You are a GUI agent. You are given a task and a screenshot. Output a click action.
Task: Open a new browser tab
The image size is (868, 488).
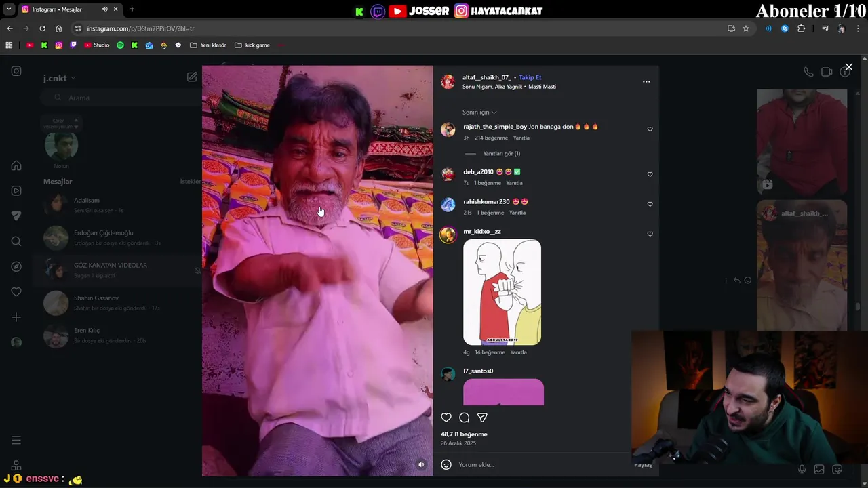(132, 9)
